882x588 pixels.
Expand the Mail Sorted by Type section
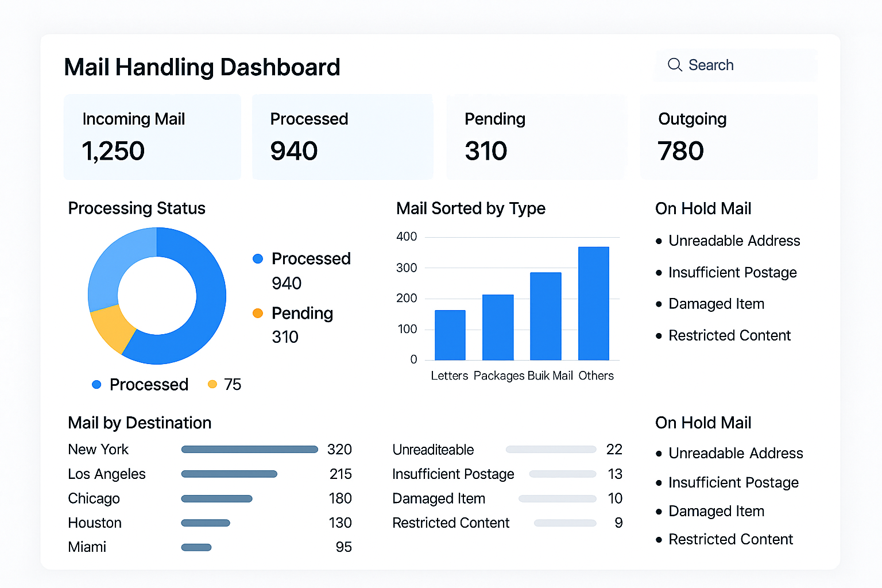click(470, 208)
